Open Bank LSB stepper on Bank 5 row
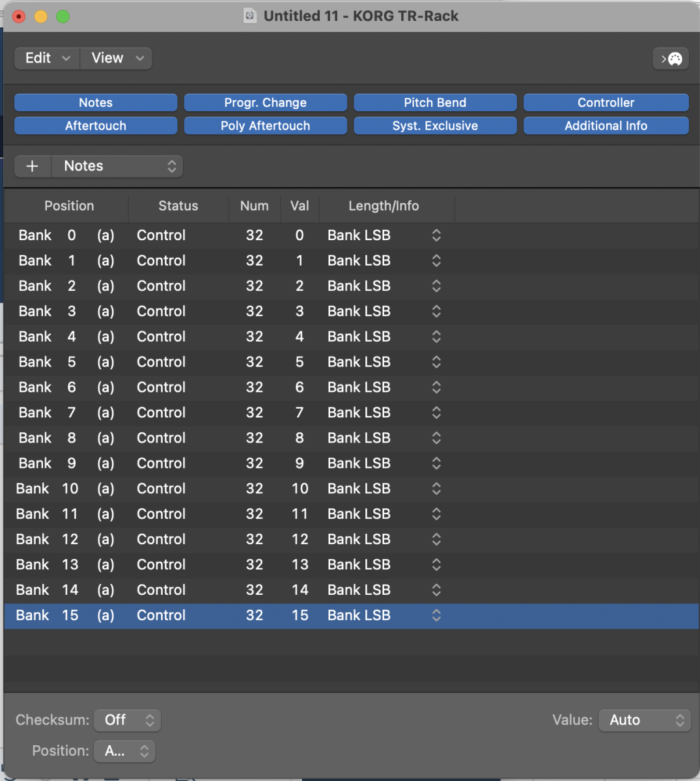Screen dimensions: 700x781 click(x=436, y=363)
